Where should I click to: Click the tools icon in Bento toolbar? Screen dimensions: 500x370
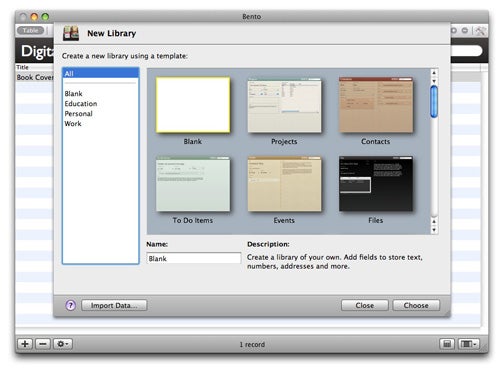click(x=480, y=31)
